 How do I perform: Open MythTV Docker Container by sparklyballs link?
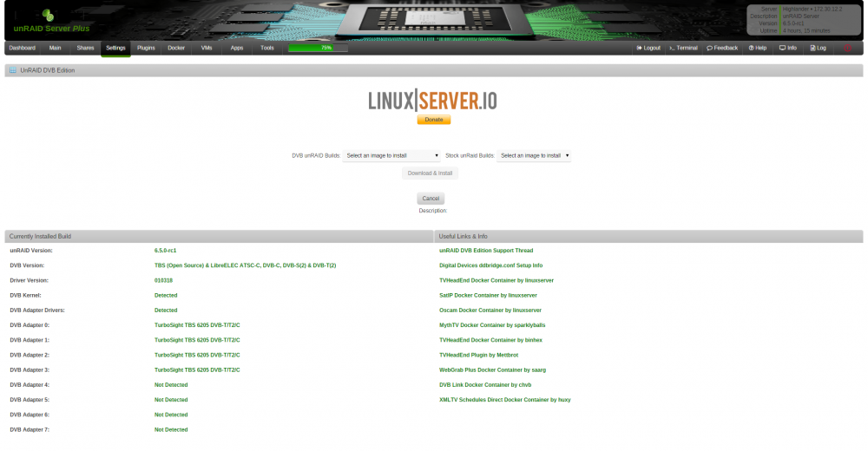[x=492, y=325]
